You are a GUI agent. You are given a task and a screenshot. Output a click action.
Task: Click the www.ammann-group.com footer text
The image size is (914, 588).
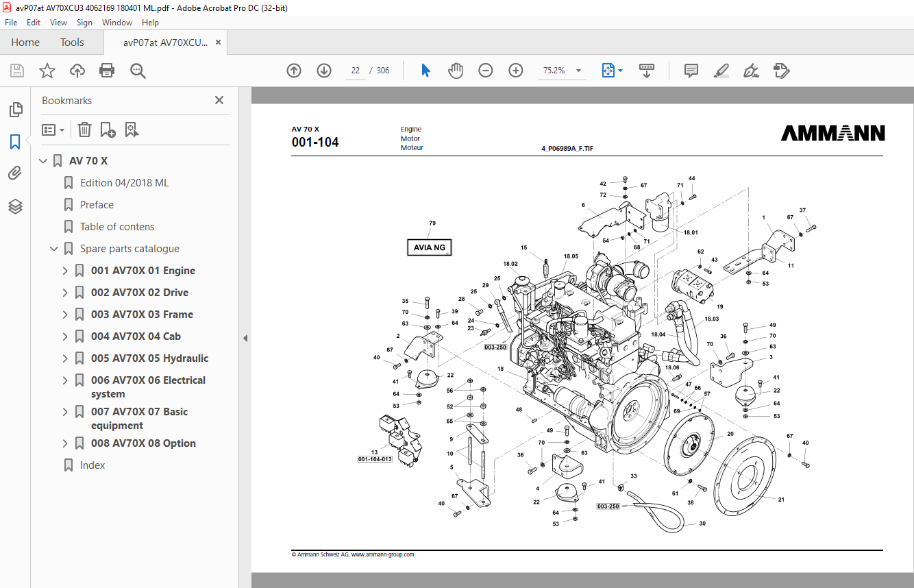click(x=383, y=554)
